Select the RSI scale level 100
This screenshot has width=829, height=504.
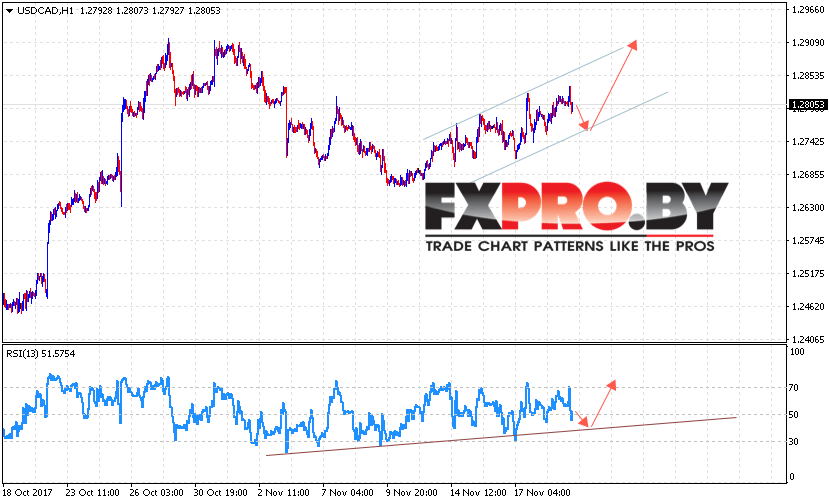(796, 352)
